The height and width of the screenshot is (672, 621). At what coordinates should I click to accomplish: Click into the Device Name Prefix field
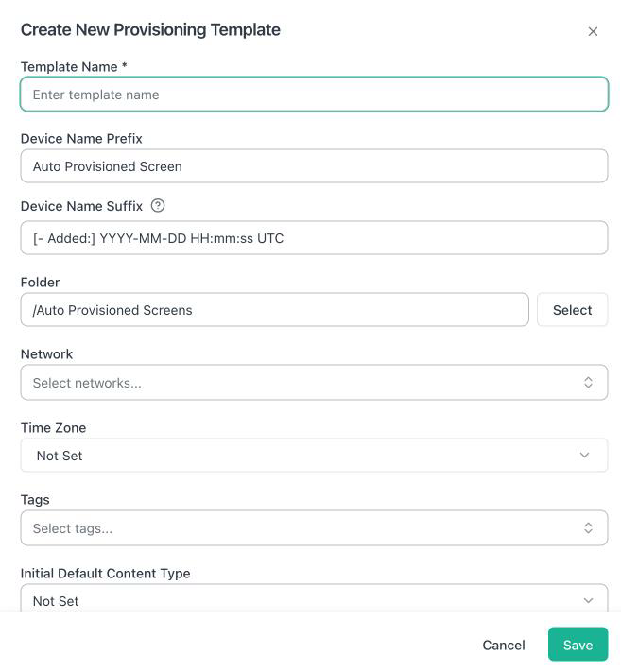click(314, 165)
